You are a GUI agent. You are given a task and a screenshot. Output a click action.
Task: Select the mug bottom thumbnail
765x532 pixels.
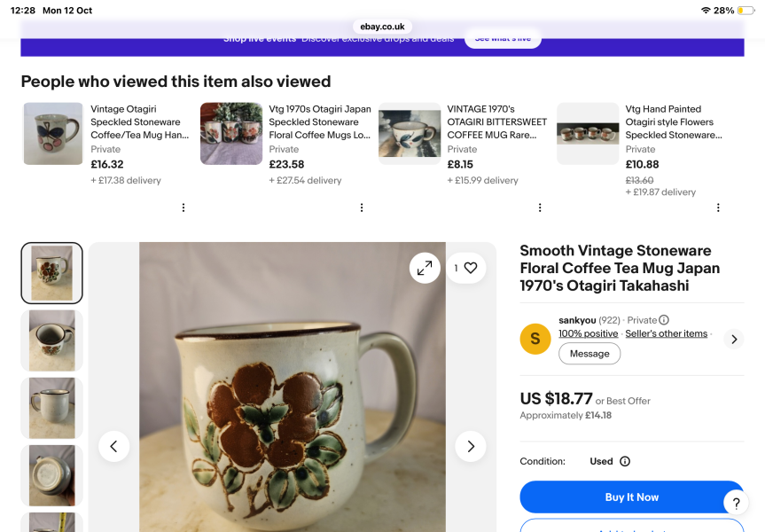coord(51,475)
